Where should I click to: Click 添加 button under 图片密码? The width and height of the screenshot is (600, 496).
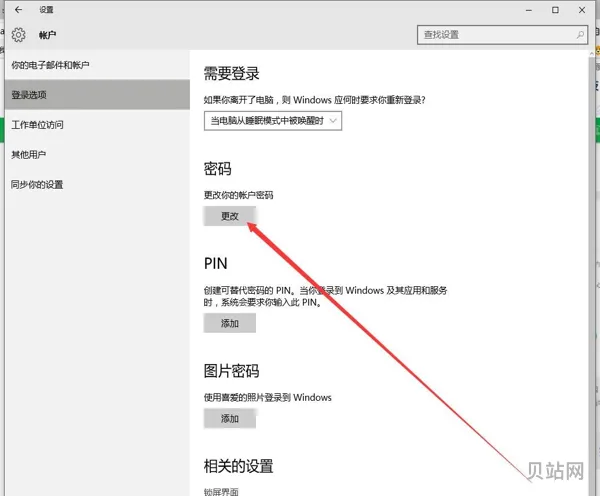[230, 419]
